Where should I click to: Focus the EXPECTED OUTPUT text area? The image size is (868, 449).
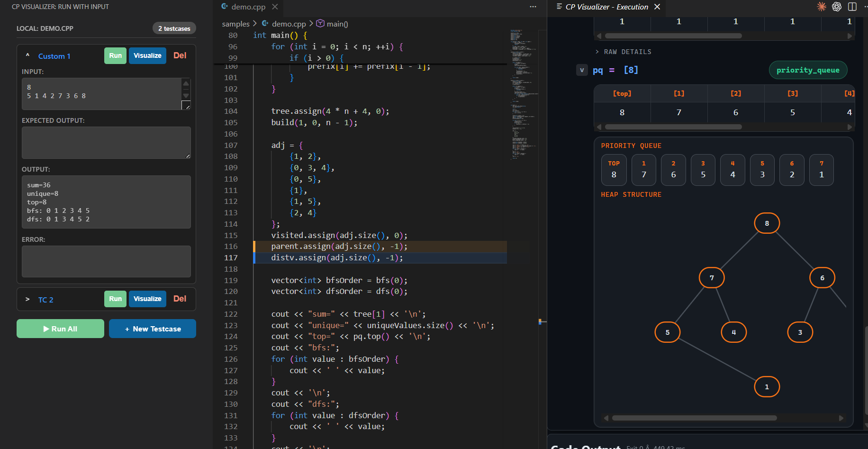[x=106, y=143]
